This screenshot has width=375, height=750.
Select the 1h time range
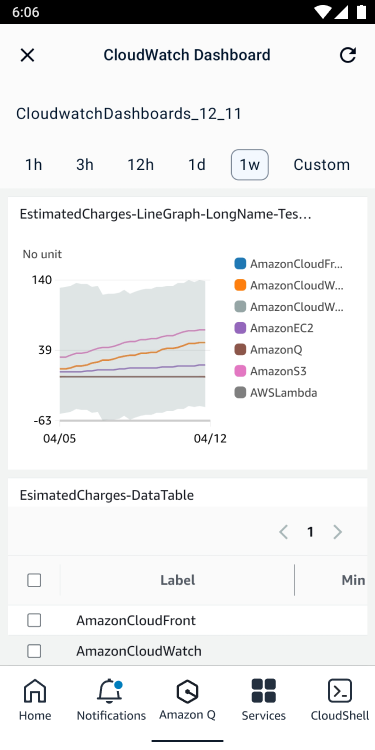tap(33, 165)
